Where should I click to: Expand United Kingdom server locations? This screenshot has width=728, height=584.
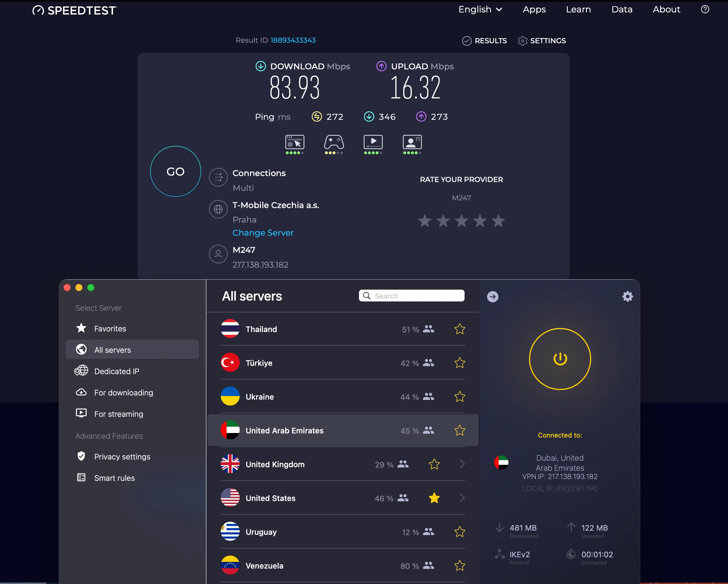pyautogui.click(x=462, y=464)
